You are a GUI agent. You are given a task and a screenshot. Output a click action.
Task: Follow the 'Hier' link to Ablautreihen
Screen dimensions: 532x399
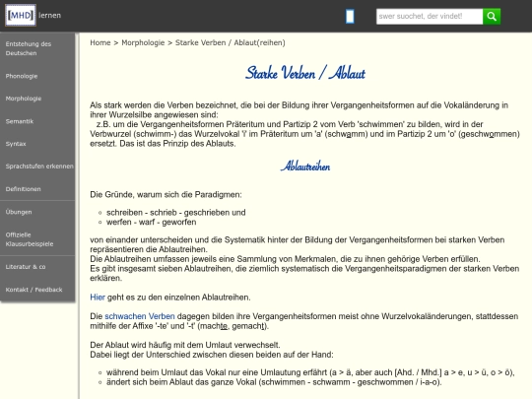click(98, 298)
